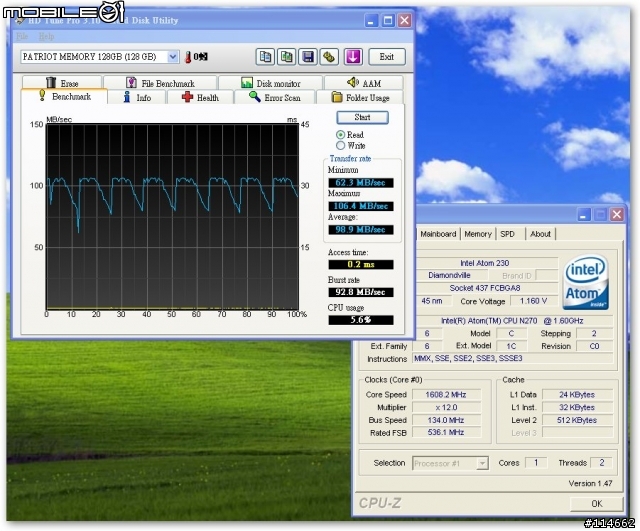640x531 pixels.
Task: Switch to the Disk monitor tab
Action: (x=270, y=83)
